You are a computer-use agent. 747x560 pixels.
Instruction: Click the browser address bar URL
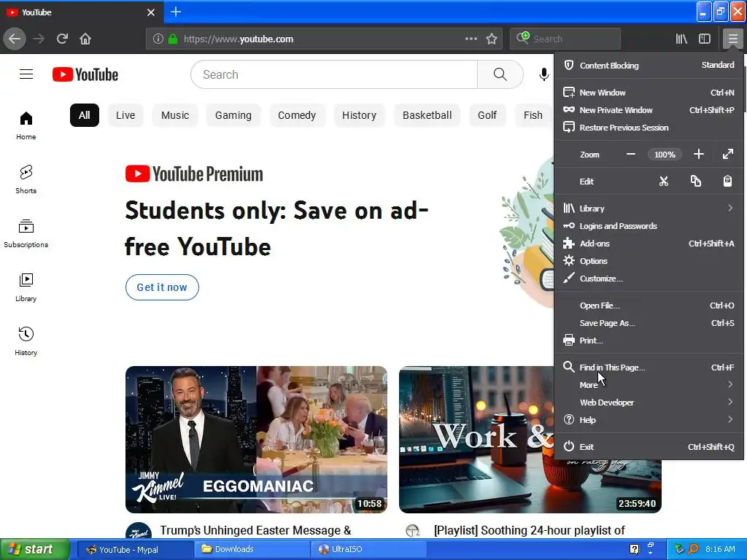tap(239, 39)
